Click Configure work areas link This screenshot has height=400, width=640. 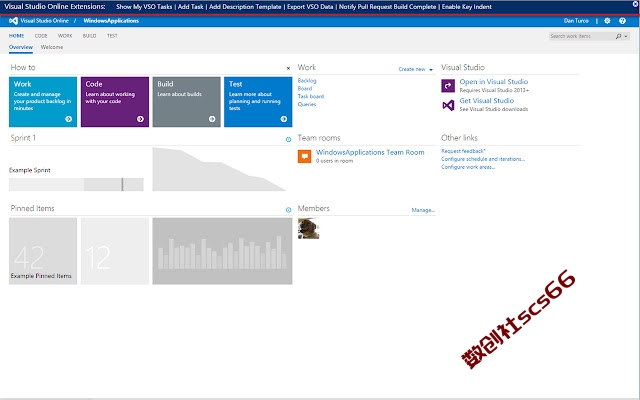468,167
